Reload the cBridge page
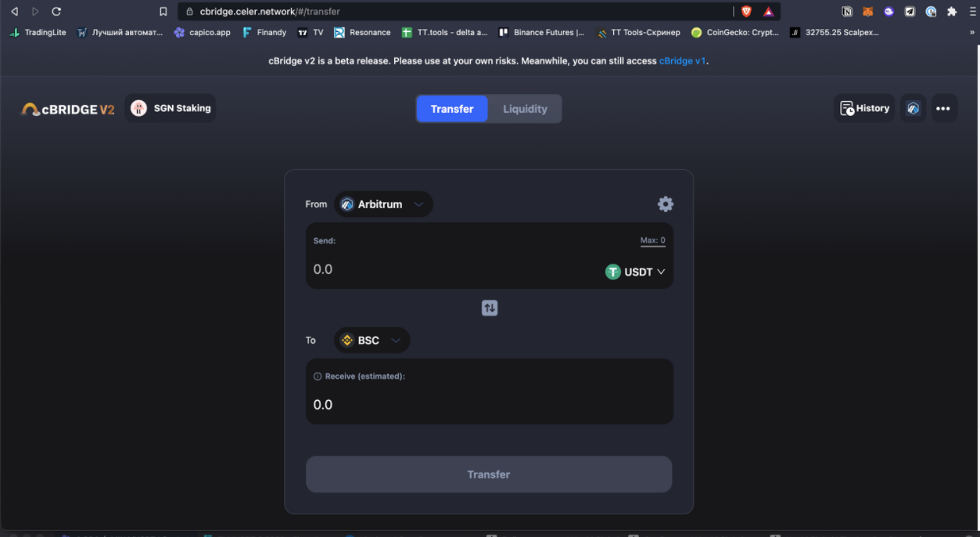The image size is (980, 537). 56,12
